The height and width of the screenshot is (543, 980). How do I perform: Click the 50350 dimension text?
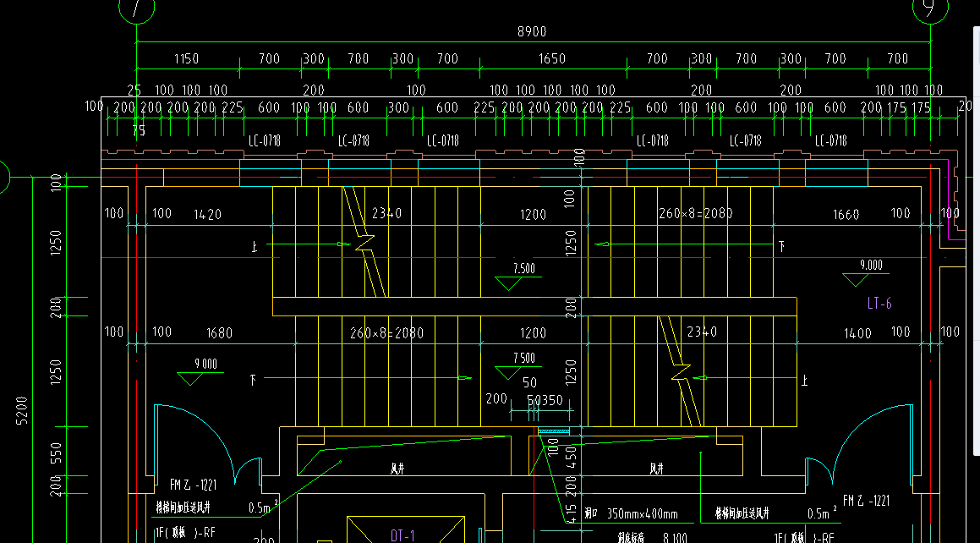(545, 400)
